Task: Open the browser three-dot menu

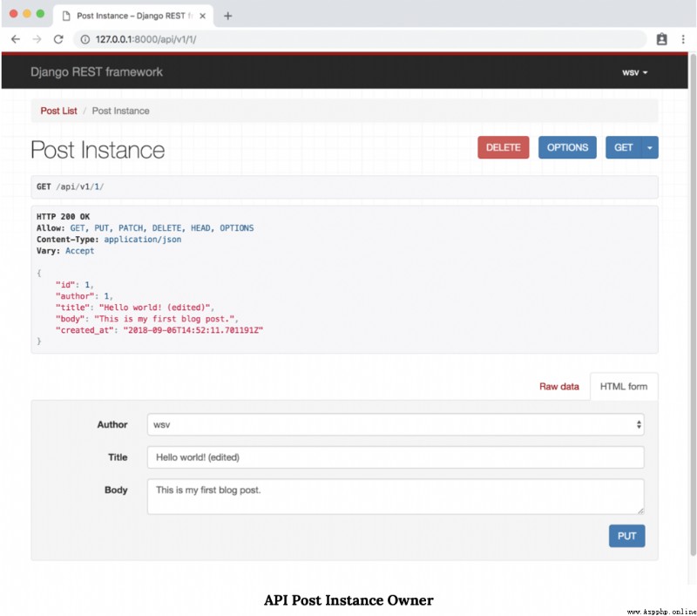Action: click(x=683, y=39)
